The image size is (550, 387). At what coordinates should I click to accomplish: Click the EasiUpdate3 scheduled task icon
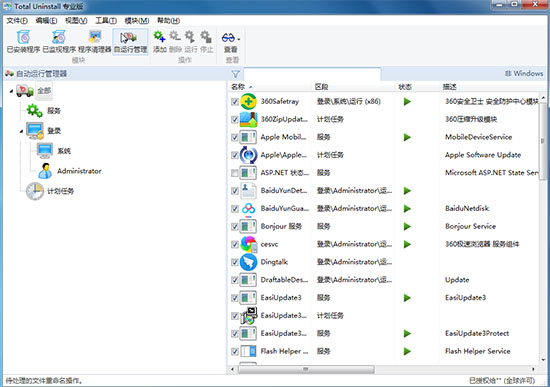249,316
